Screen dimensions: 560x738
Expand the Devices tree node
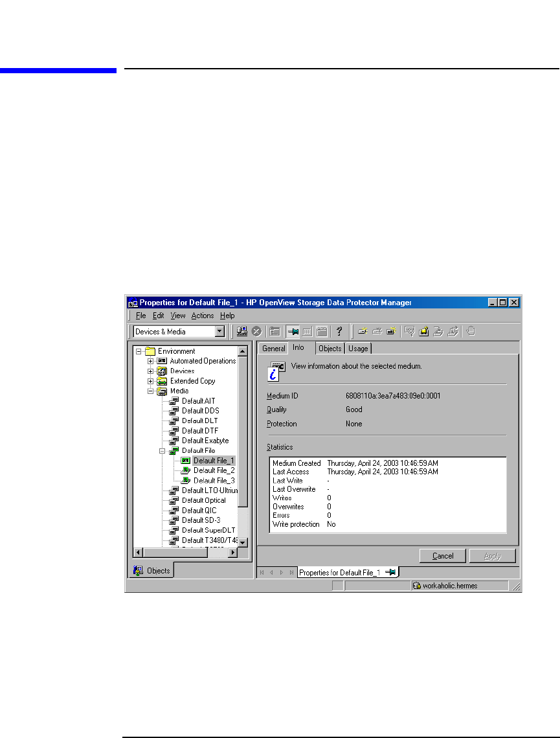tap(150, 371)
